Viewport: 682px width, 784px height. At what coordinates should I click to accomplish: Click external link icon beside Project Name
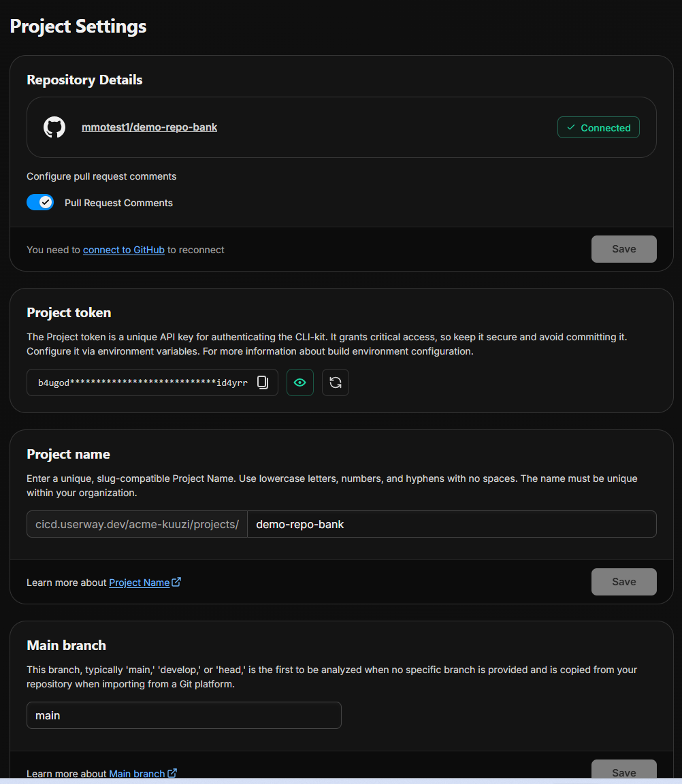coord(176,582)
